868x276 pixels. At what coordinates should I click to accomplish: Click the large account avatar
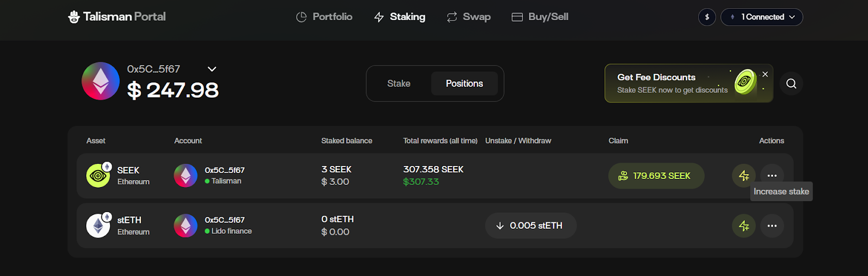pos(100,81)
